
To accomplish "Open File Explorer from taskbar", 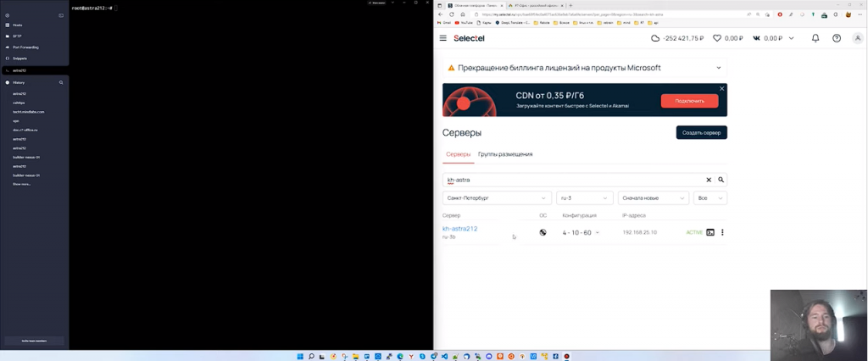I will pos(356,357).
